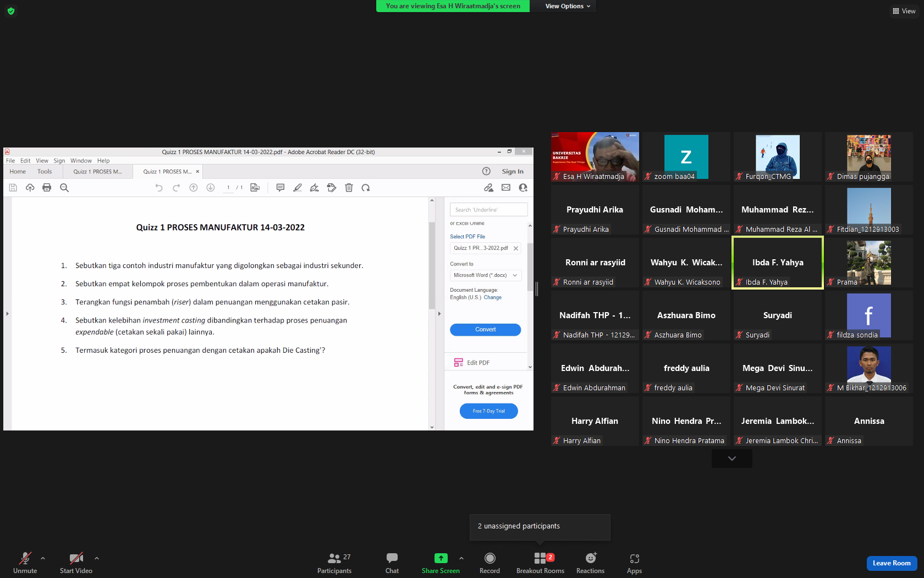Open the Window menu in Acrobat
Viewport: 924px width, 578px height.
(x=81, y=161)
